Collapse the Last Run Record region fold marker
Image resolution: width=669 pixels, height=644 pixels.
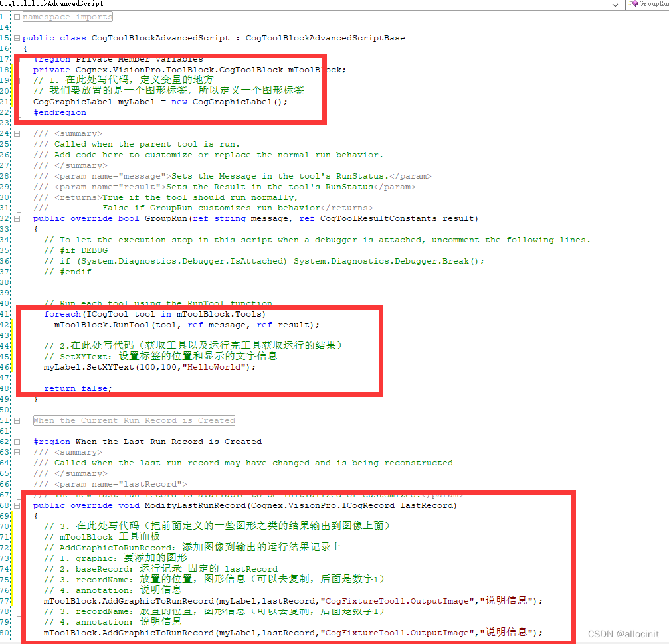coord(17,442)
